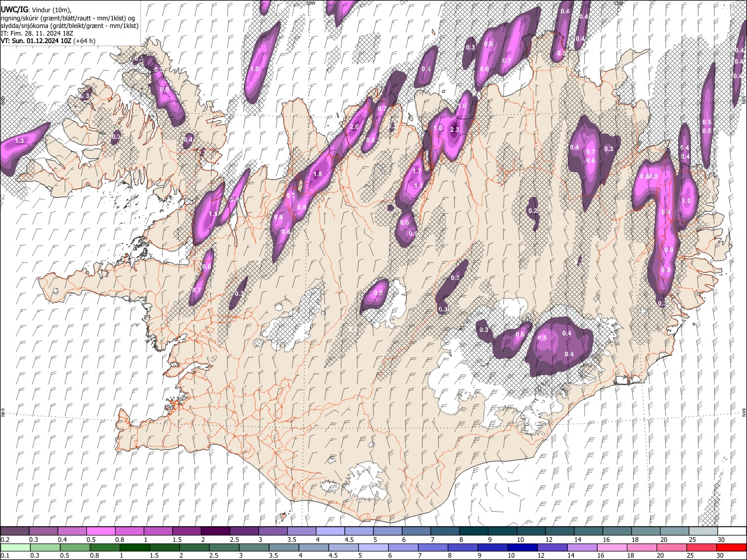Pick the 1–1.5 magenta swatch in upper legend row
Image resolution: width=747 pixels, height=560 pixels.
[158, 531]
